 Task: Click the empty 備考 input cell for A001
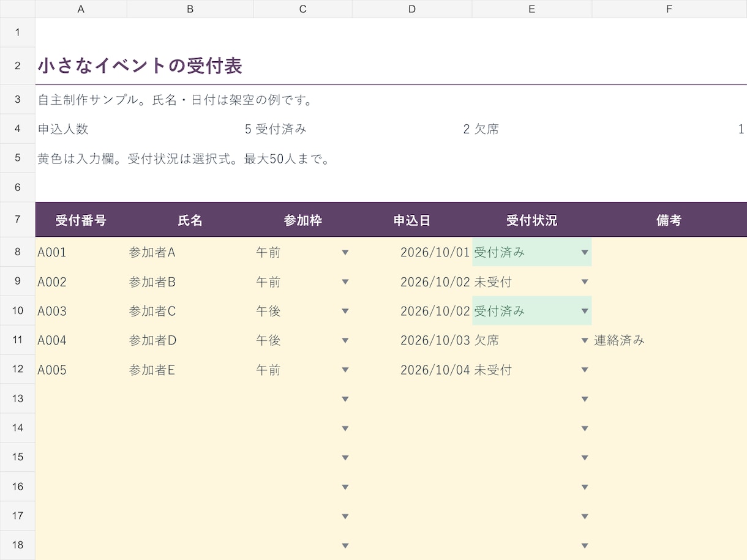pyautogui.click(x=669, y=252)
